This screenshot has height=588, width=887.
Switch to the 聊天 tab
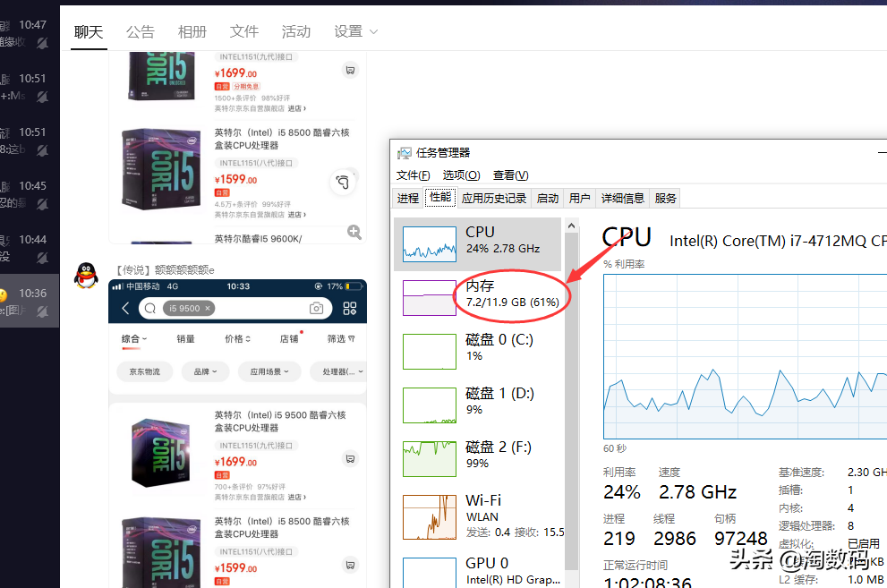89,31
